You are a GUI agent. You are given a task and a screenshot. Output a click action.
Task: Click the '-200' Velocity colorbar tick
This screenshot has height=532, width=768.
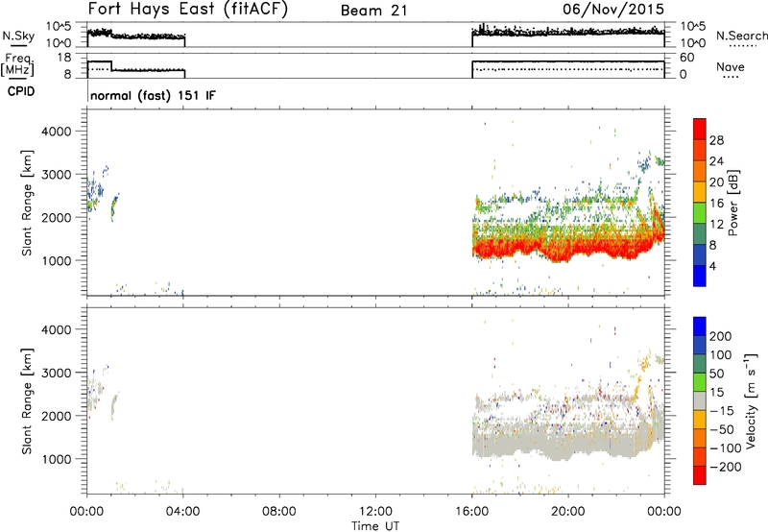pos(726,467)
